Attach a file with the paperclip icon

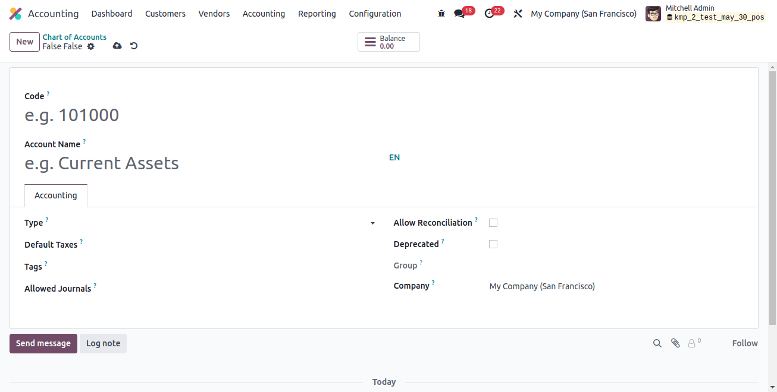(x=675, y=343)
